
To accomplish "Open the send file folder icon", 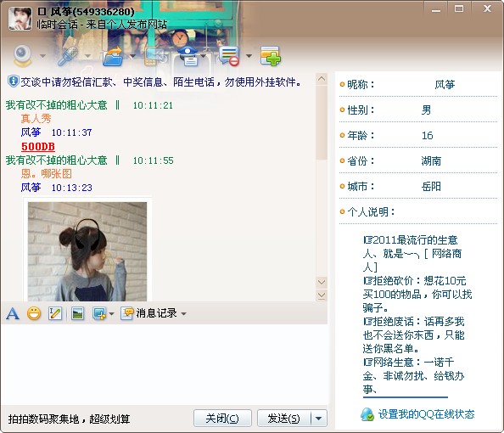I will 113,56.
